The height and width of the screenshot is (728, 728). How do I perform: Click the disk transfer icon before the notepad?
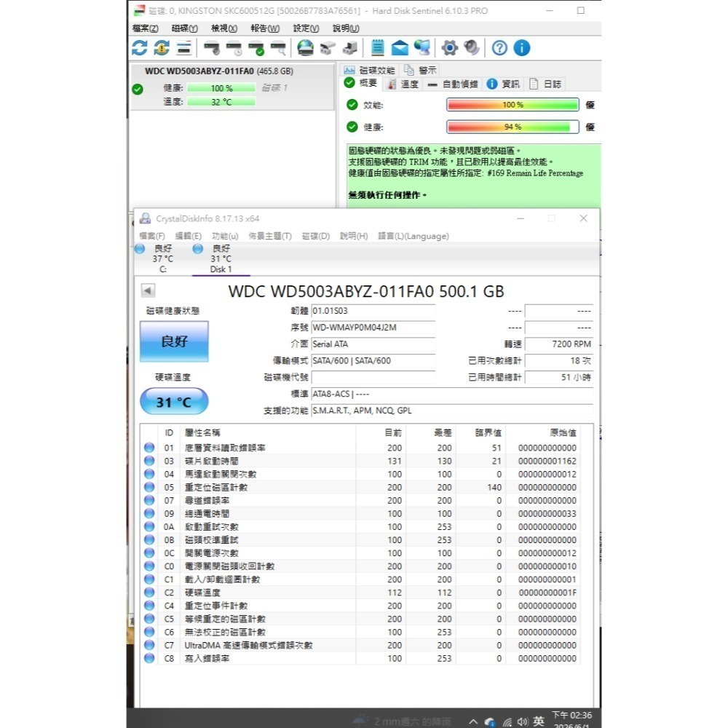350,48
